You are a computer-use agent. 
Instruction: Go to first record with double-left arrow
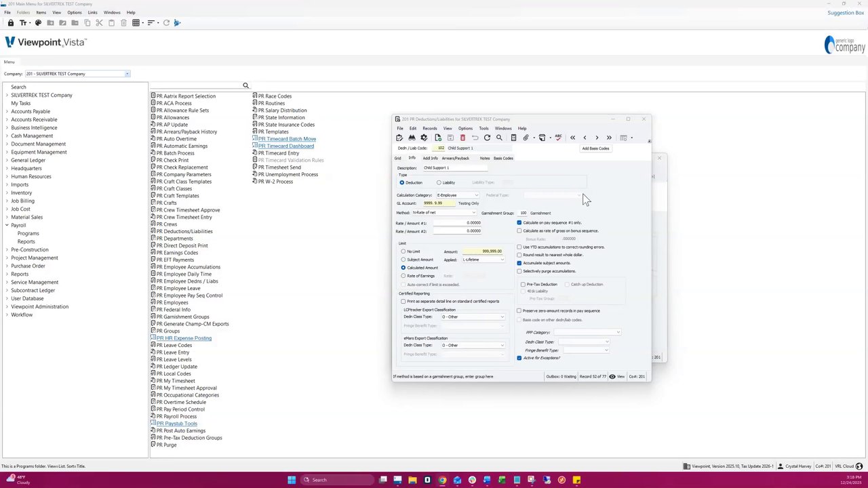(572, 138)
